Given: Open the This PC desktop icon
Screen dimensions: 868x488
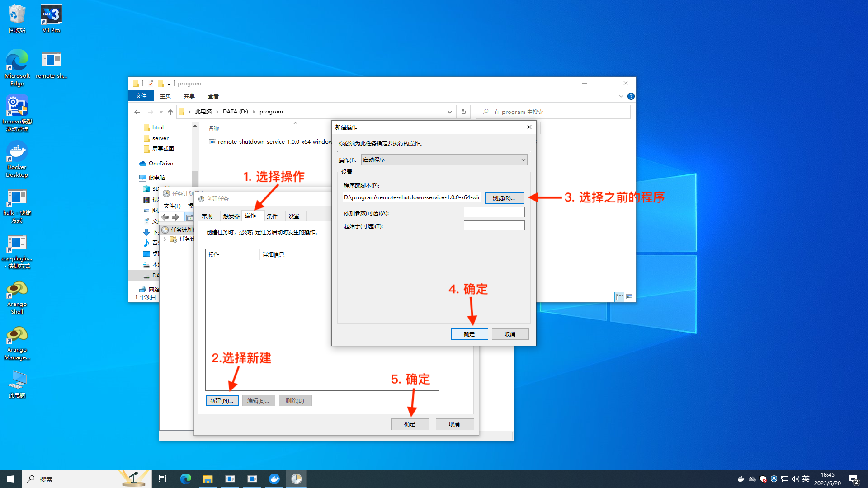Looking at the screenshot, I should point(17,384).
